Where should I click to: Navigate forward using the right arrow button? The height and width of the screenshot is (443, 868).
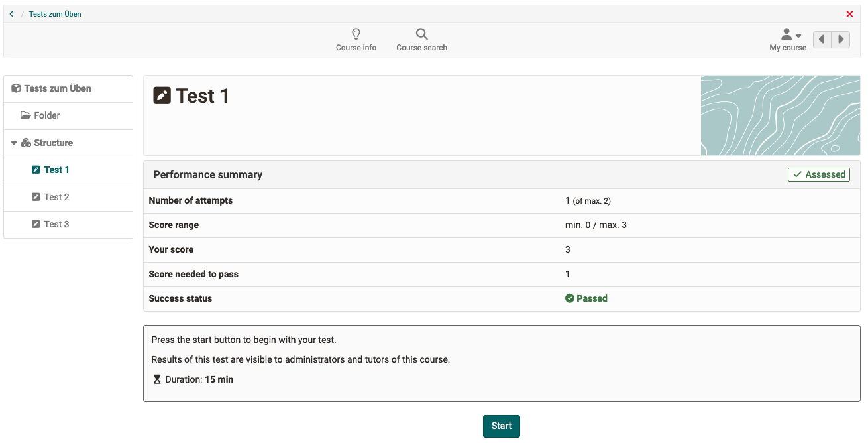click(x=841, y=39)
